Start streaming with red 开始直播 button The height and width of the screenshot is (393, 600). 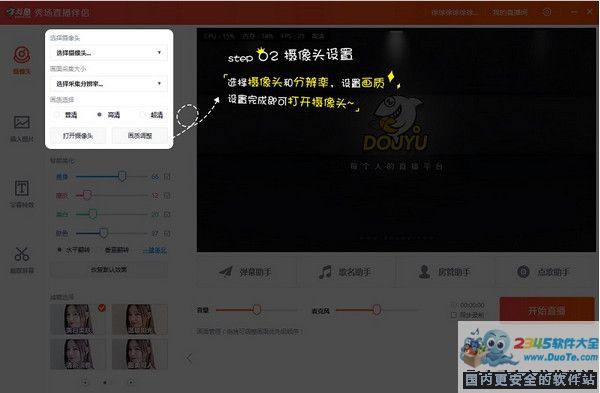[547, 311]
